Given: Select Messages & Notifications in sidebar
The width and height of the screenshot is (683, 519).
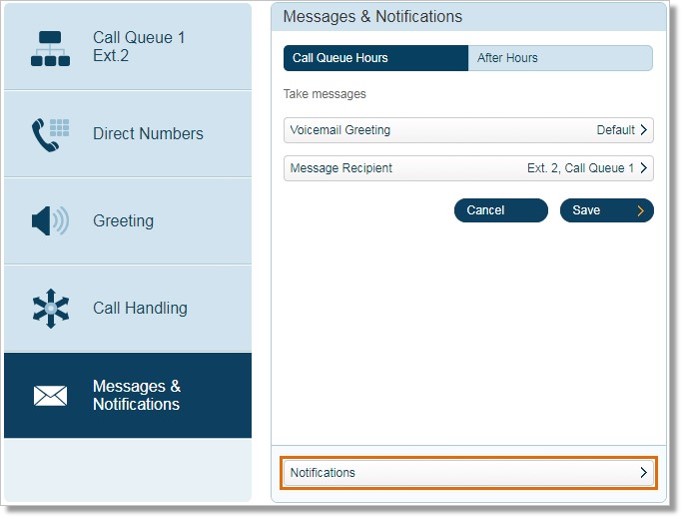Looking at the screenshot, I should coord(128,396).
